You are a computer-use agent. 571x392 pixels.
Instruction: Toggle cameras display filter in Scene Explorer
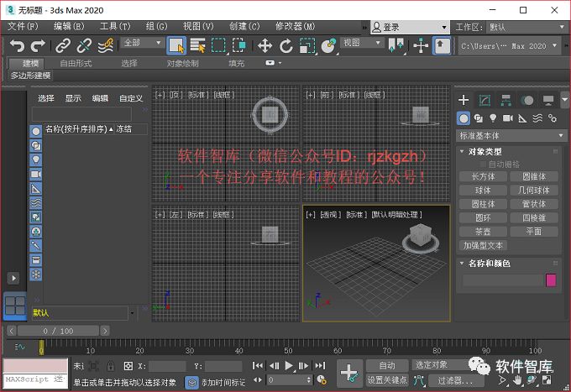tap(35, 174)
